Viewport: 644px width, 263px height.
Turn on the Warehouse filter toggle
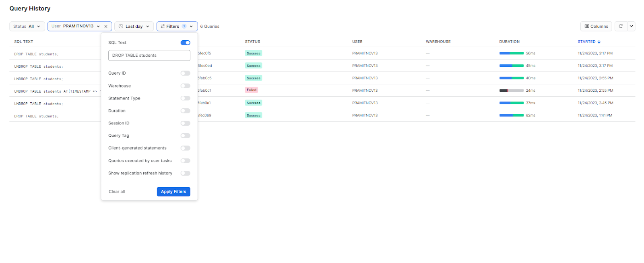(x=185, y=86)
